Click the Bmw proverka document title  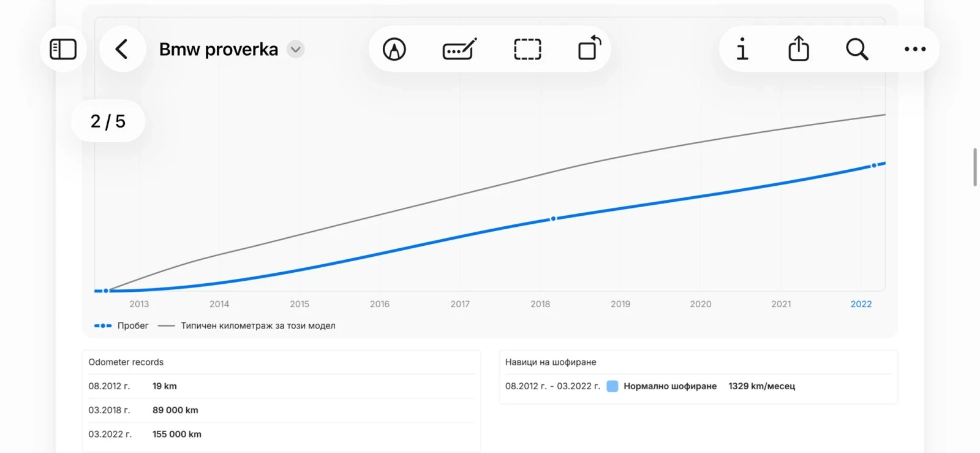[x=218, y=49]
